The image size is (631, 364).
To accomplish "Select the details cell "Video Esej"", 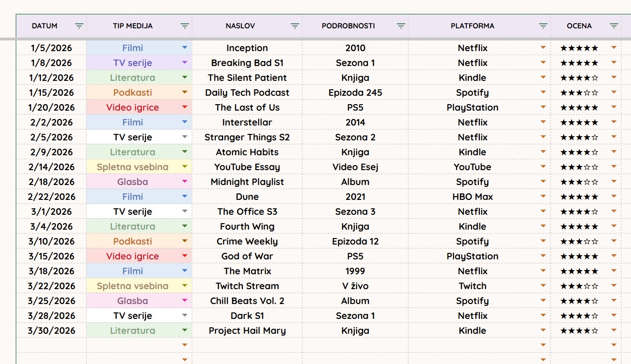I will pos(355,167).
